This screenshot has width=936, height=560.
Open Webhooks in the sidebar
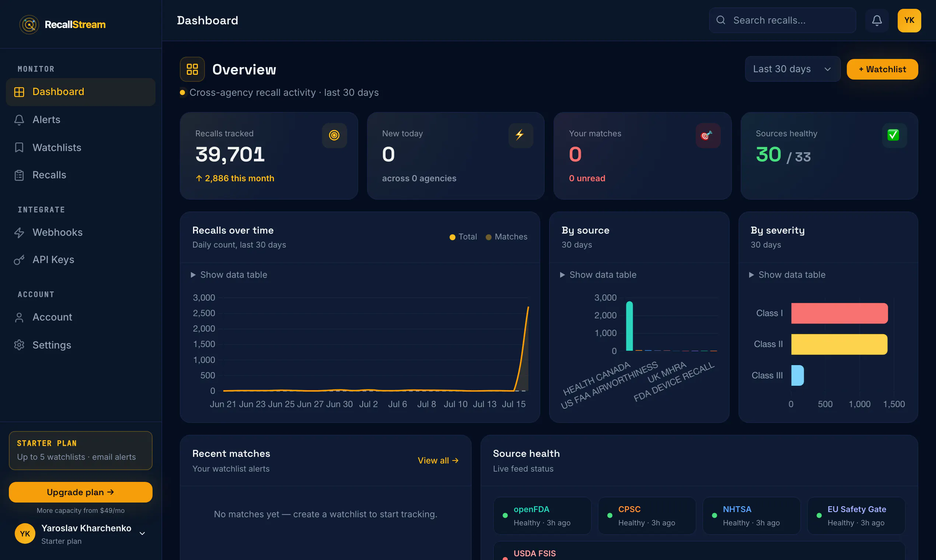tap(81, 232)
